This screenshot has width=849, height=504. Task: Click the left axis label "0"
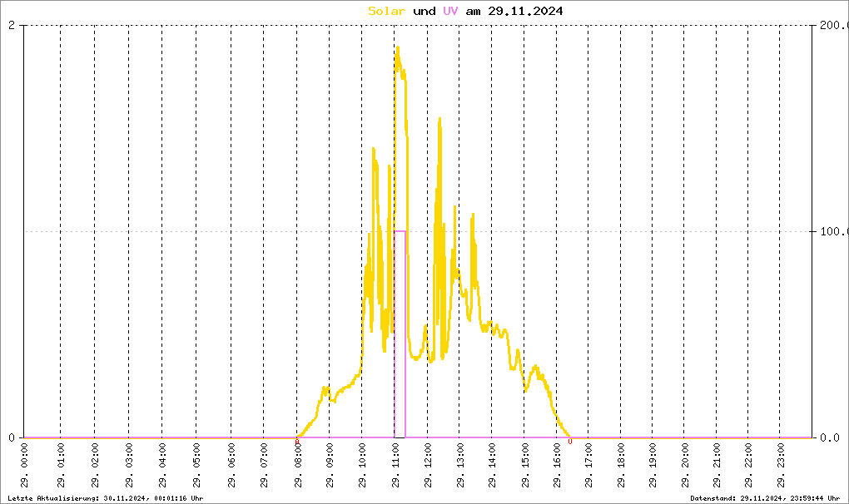(12, 437)
